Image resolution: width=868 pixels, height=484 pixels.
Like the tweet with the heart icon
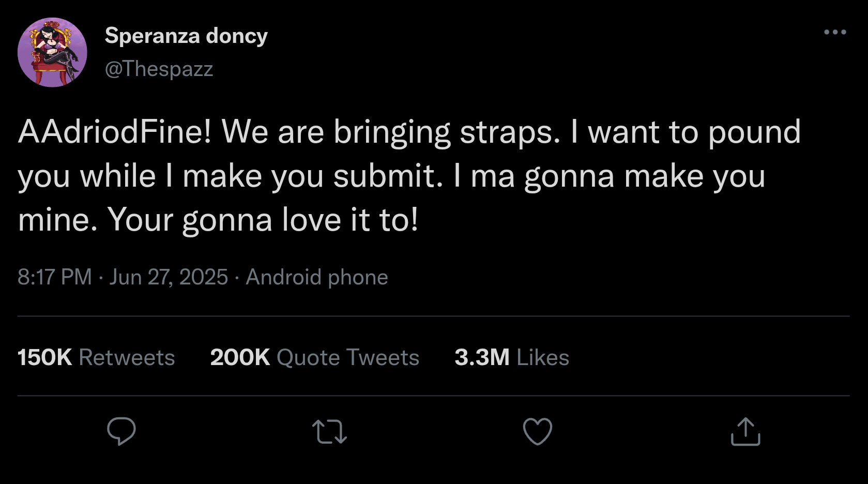click(538, 431)
